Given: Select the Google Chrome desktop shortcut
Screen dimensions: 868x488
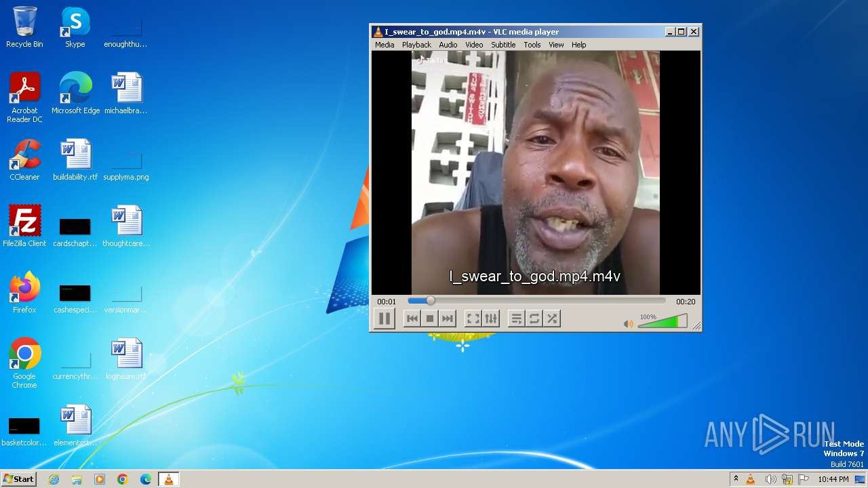Looking at the screenshot, I should 24,364.
